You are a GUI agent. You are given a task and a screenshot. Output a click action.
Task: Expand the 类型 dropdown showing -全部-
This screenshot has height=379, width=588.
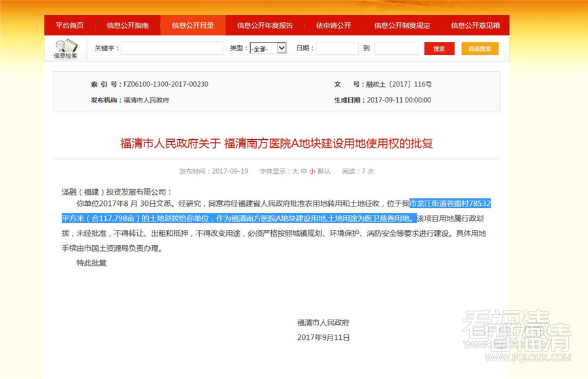[268, 48]
